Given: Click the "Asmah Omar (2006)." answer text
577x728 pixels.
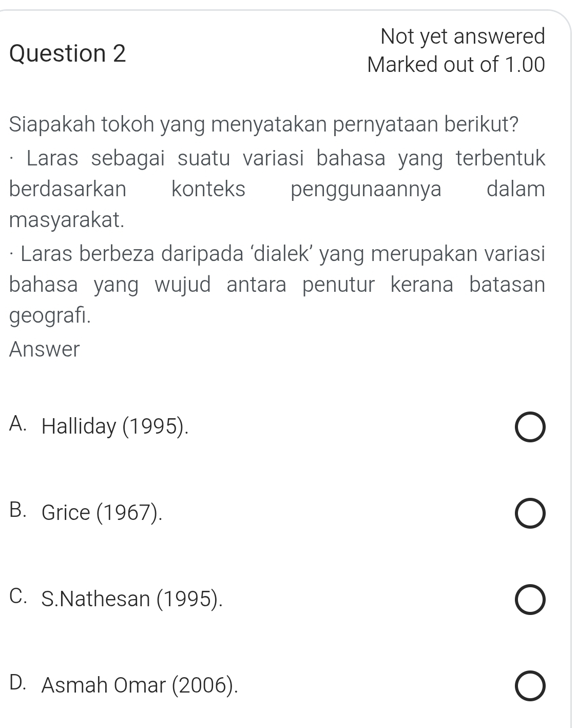Looking at the screenshot, I should pyautogui.click(x=140, y=685).
